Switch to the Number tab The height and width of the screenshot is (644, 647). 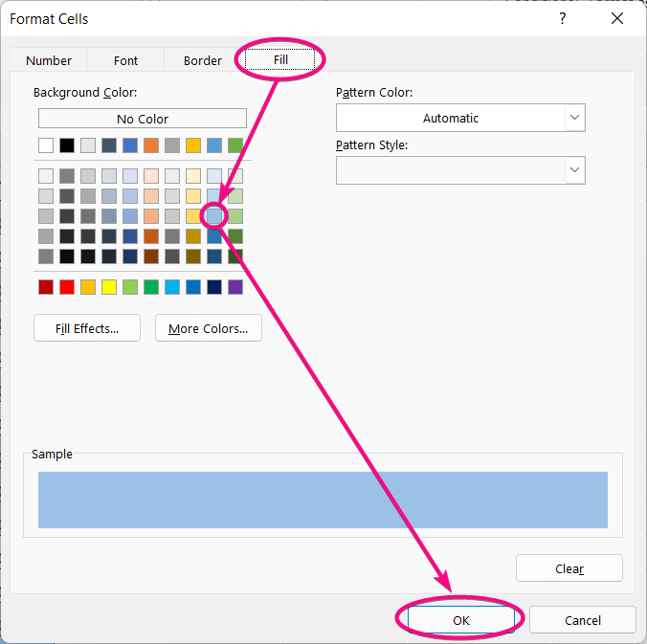(49, 60)
